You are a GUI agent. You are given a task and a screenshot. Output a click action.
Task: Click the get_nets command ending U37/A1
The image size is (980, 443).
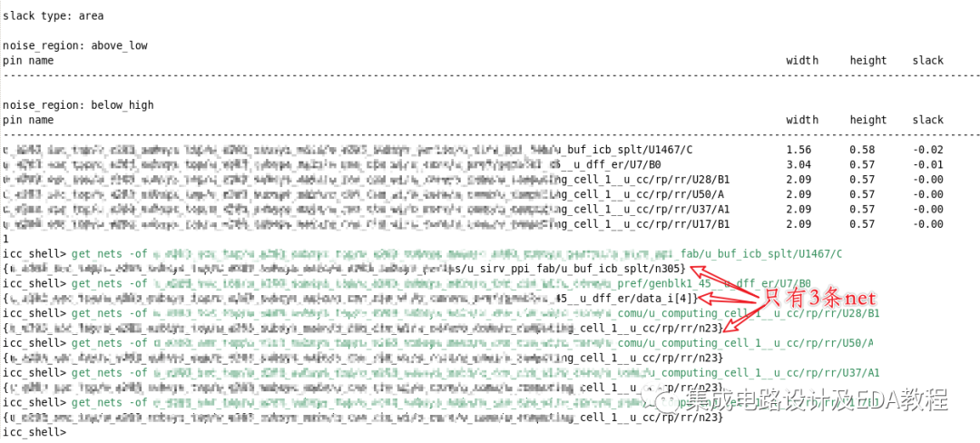coord(475,373)
